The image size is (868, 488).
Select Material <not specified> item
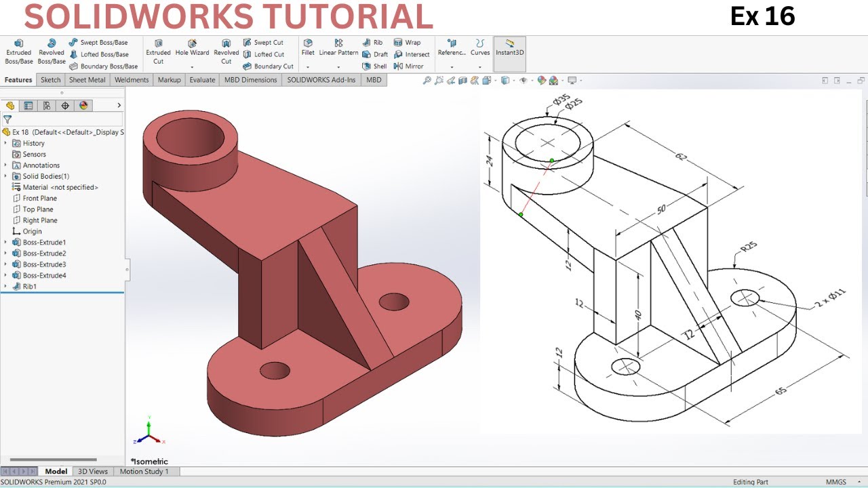click(55, 187)
